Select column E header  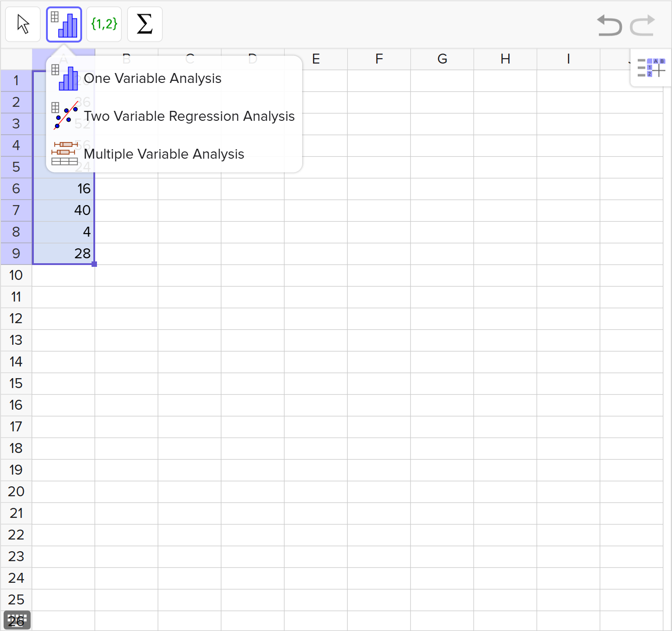tap(316, 59)
